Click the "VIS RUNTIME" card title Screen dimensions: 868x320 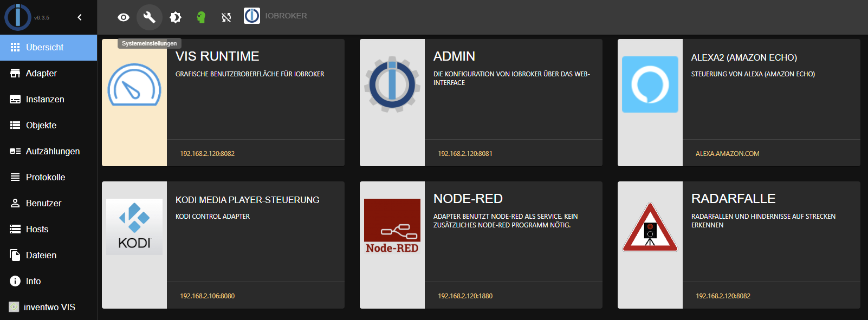coord(217,56)
